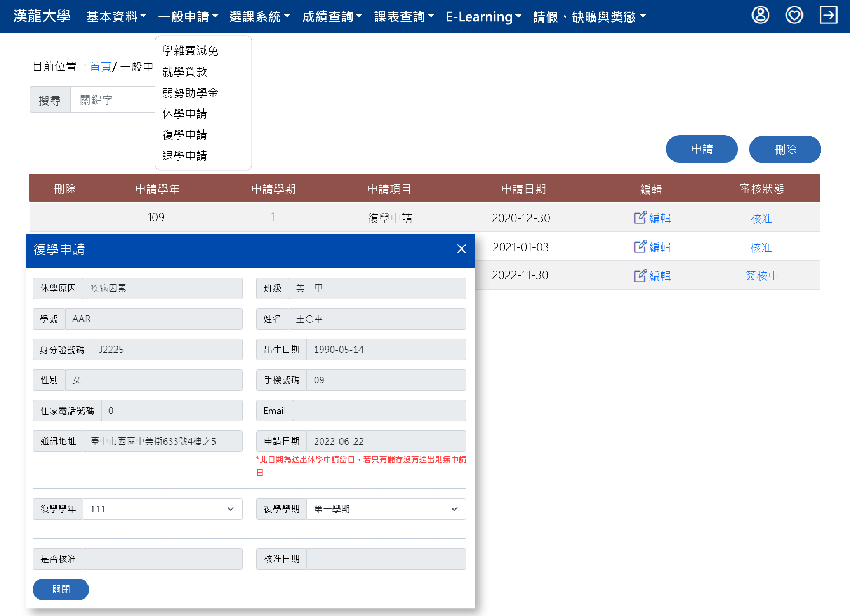Click the 關閉 button in dialog
Viewport: 850px width, 616px height.
61,589
